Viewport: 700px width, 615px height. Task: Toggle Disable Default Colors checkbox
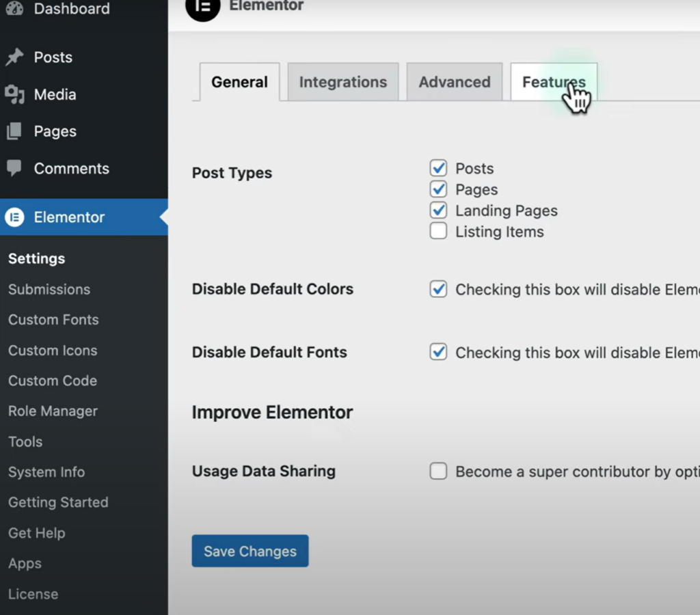coord(438,289)
